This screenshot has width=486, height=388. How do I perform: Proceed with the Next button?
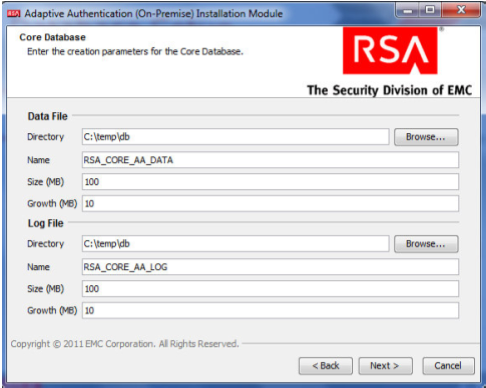[x=385, y=366]
